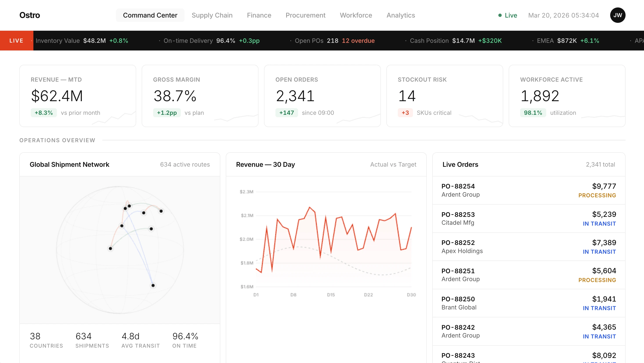644x363 pixels.
Task: Click the 98.1% utilization badge
Action: (x=533, y=113)
